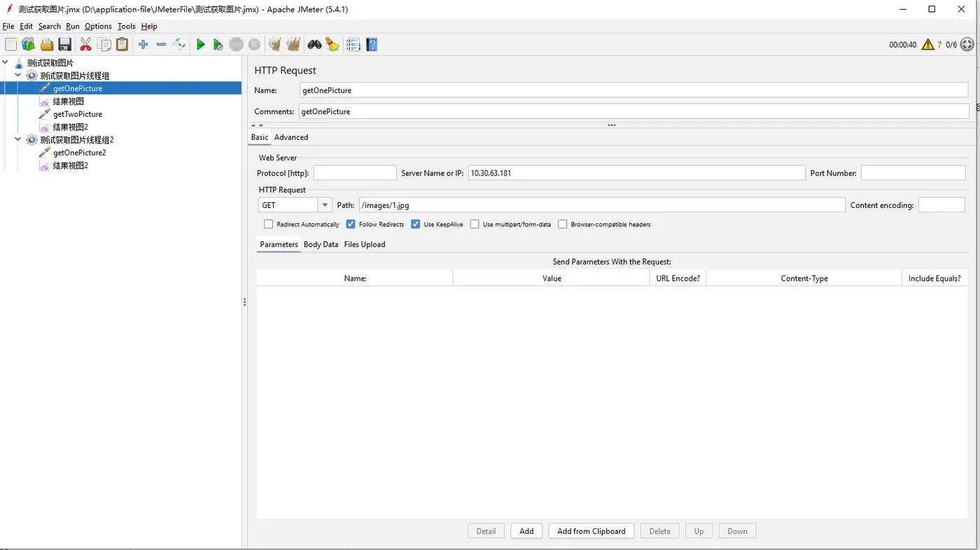This screenshot has height=550, width=980.
Task: Open the Function Helper dialog icon
Action: coord(353,45)
